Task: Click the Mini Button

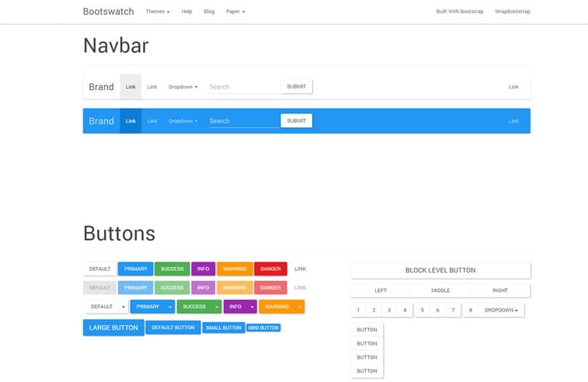Action: 263,328
